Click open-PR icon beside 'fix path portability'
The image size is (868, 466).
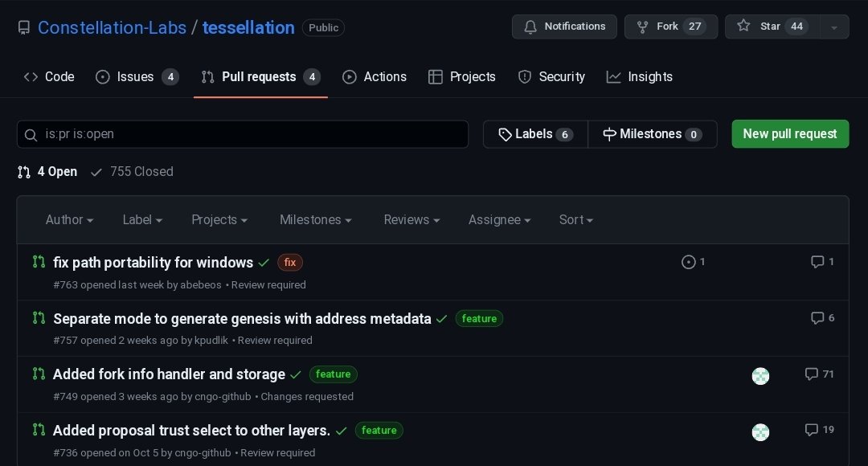(39, 262)
